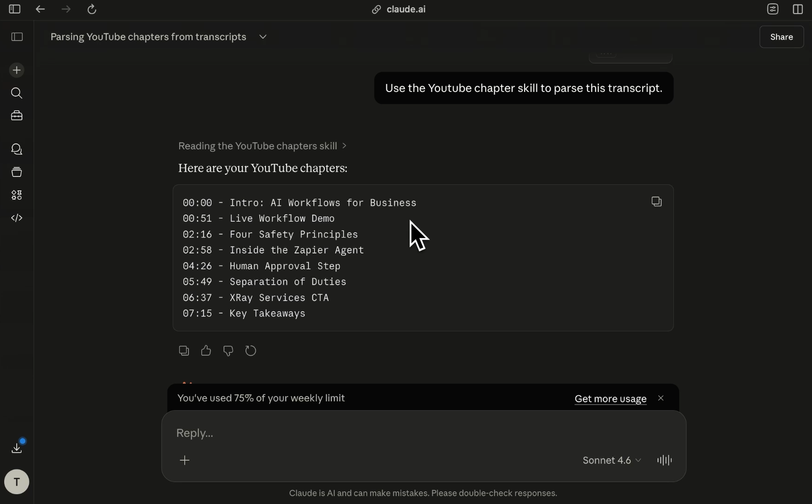Reload the claude.ai page

(92, 9)
